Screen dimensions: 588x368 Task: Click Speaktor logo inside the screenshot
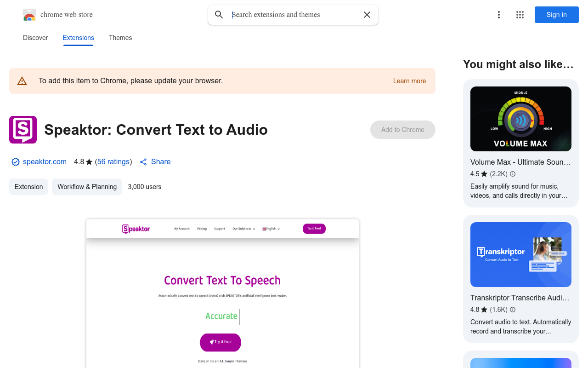tap(136, 229)
